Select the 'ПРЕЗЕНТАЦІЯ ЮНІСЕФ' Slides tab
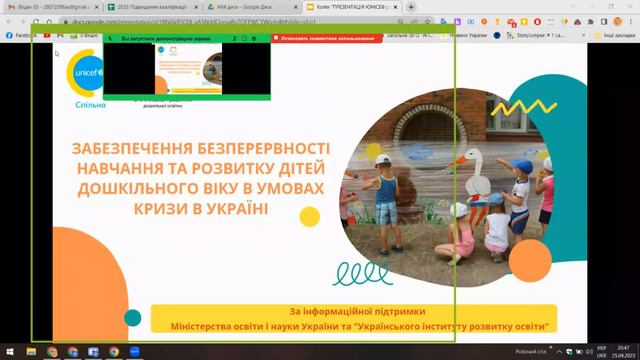The height and width of the screenshot is (360, 640). tap(351, 7)
